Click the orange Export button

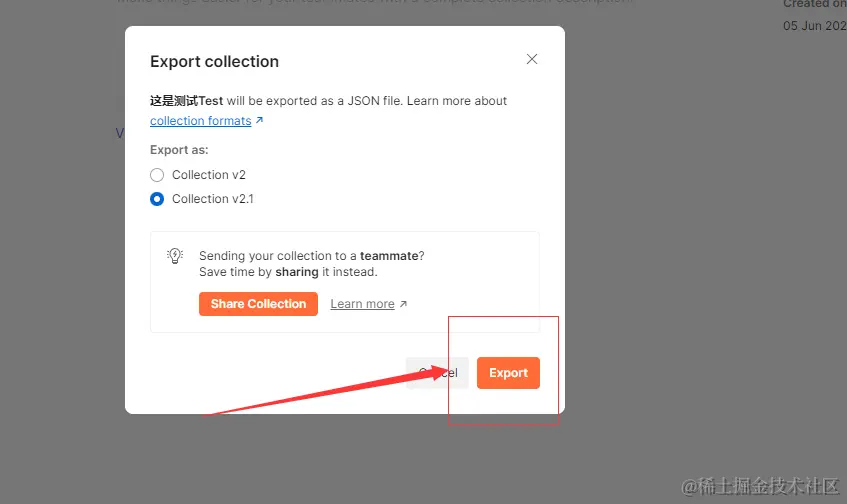(x=508, y=373)
